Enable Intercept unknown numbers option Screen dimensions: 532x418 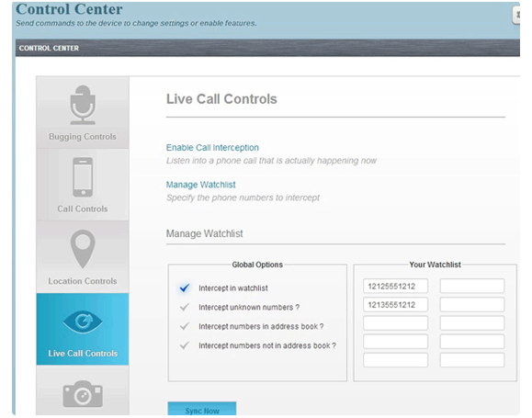point(185,307)
